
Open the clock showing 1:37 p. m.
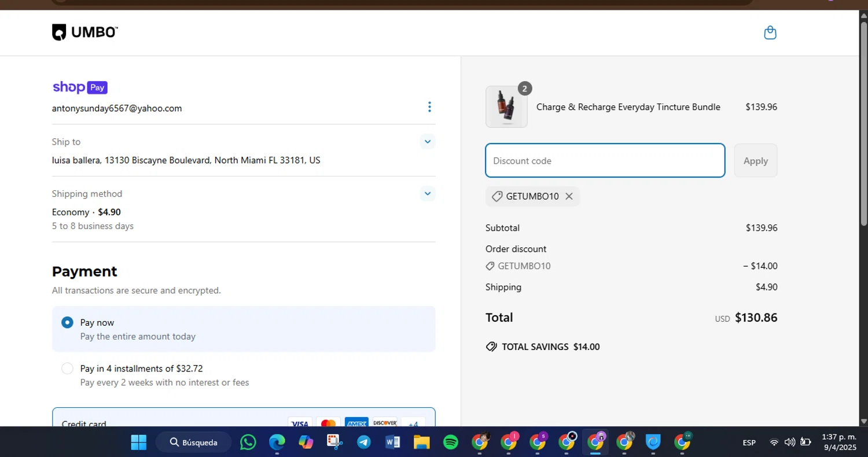click(x=839, y=443)
